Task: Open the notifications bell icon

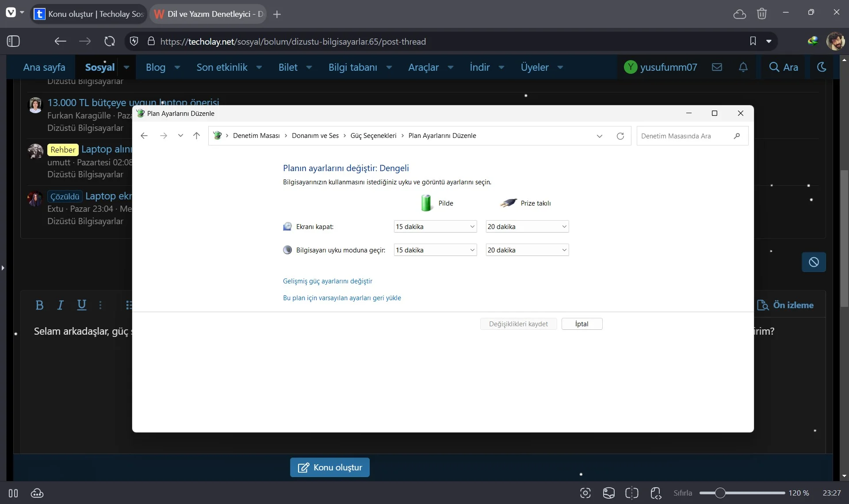Action: pos(743,67)
